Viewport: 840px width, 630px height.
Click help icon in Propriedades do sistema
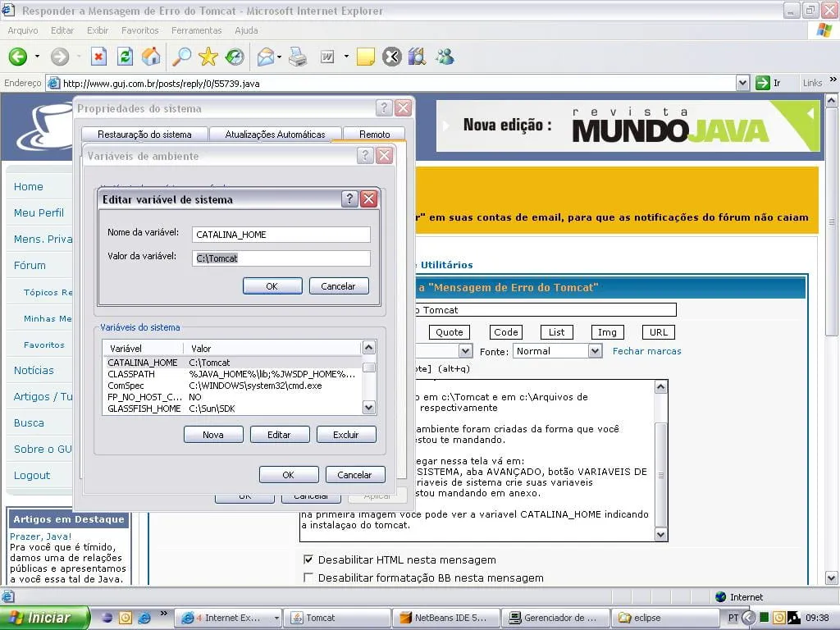pyautogui.click(x=384, y=108)
